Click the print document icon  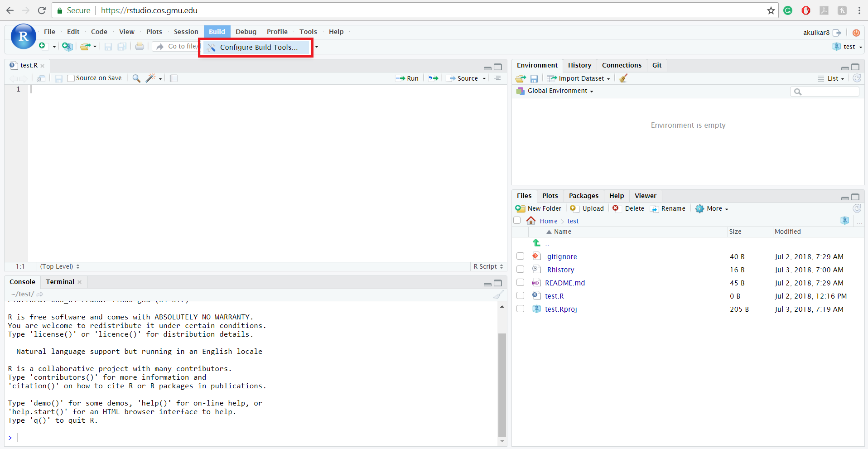(x=140, y=46)
